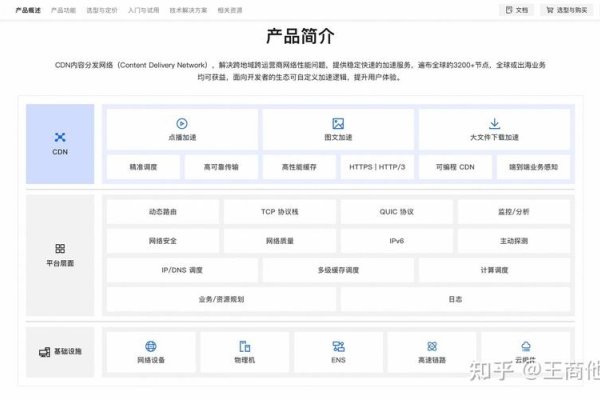
Task: Click the ENS label
Action: point(338,360)
